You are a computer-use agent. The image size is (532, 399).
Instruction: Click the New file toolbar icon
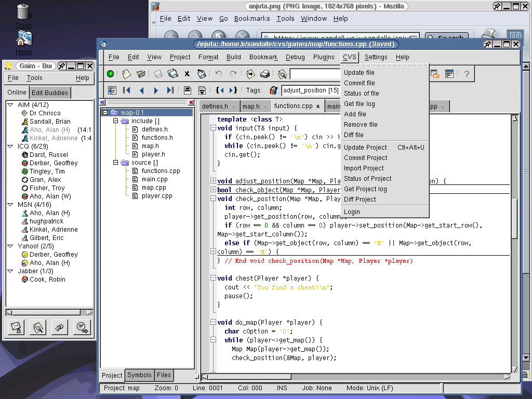tap(126, 74)
